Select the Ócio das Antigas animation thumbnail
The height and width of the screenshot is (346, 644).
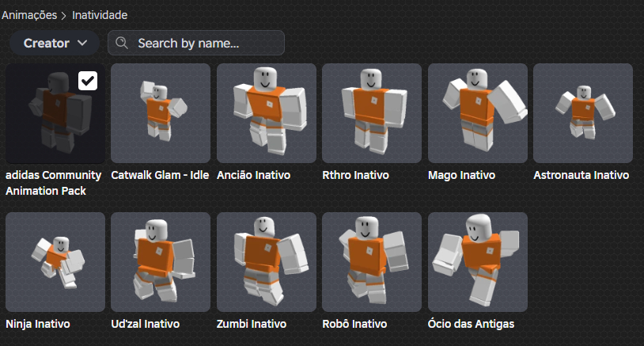478,262
